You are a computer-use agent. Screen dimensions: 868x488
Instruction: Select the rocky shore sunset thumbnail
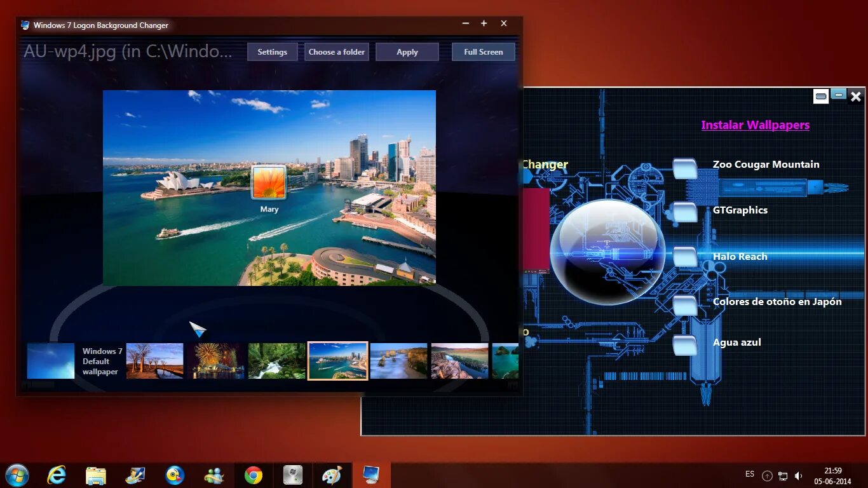click(459, 361)
